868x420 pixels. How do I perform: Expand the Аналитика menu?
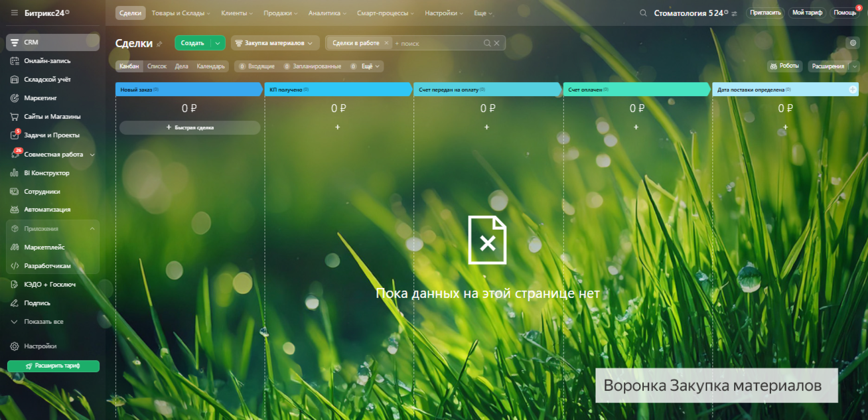tap(327, 13)
